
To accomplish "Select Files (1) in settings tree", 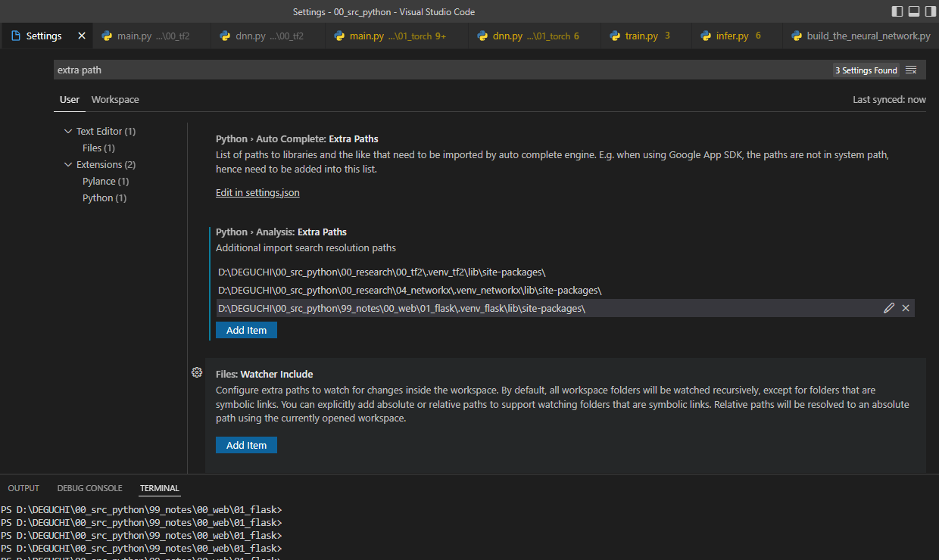I will click(98, 148).
